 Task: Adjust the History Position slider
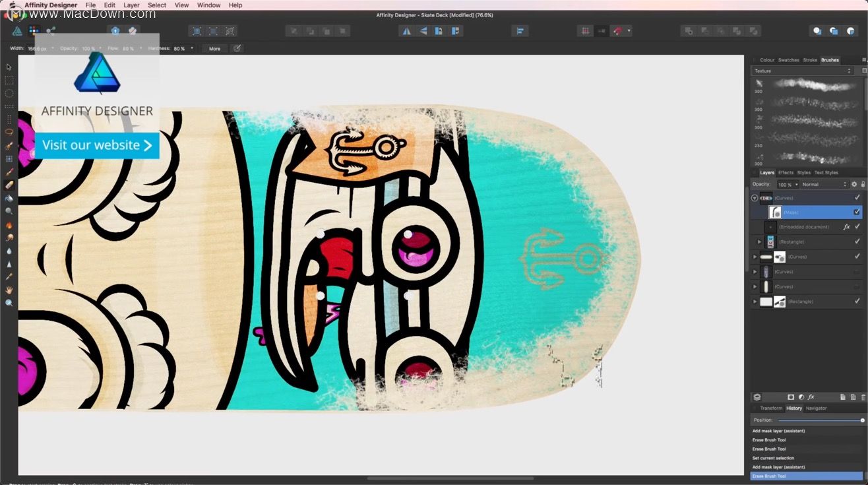tap(821, 420)
